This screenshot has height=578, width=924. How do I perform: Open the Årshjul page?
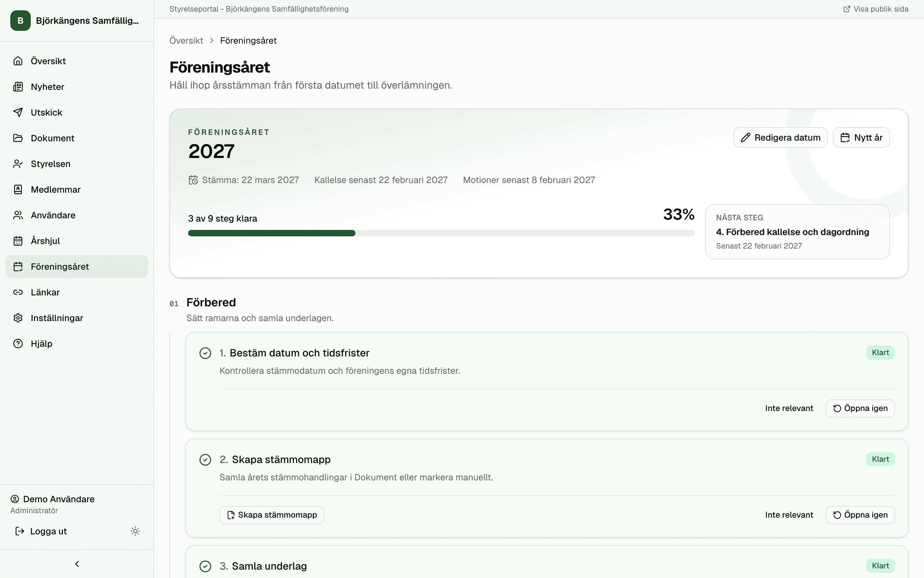(x=77, y=241)
